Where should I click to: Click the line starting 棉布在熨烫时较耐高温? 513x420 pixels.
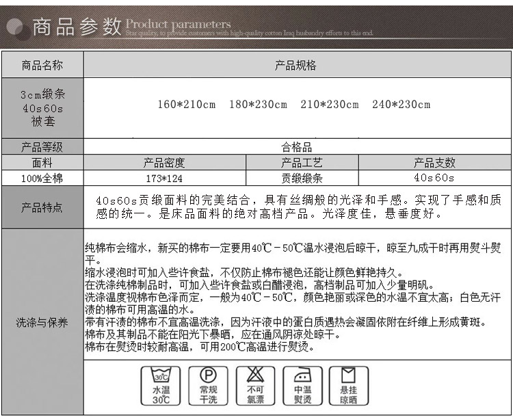[x=200, y=346]
